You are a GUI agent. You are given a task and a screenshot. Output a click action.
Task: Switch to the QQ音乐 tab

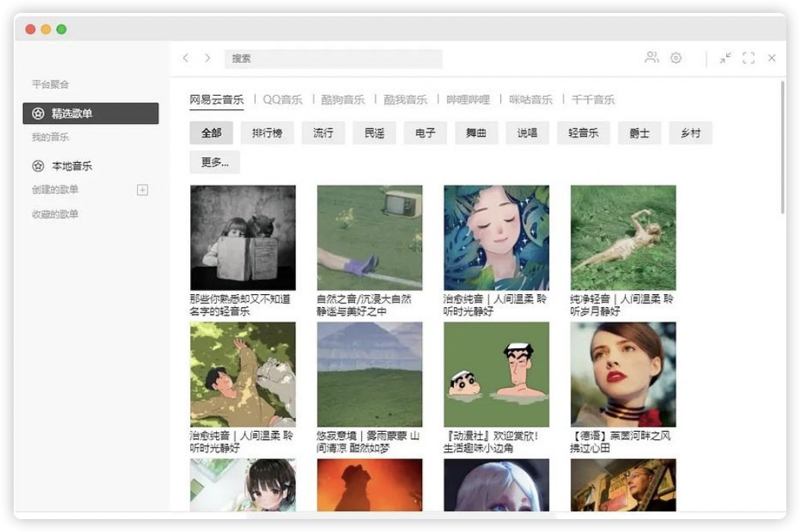[x=283, y=100]
